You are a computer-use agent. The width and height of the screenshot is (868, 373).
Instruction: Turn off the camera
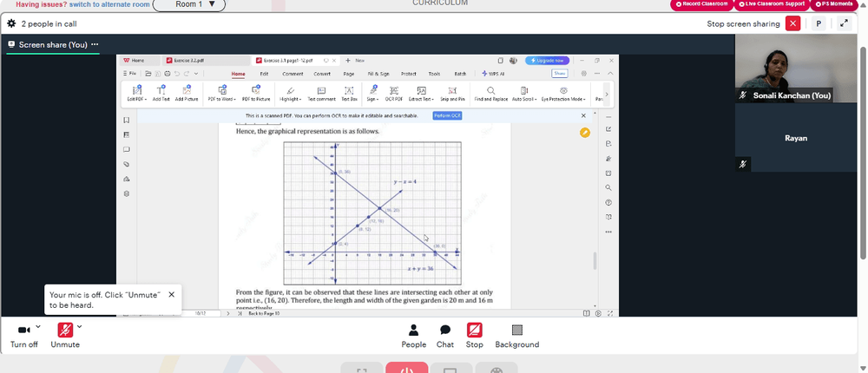pos(23,336)
